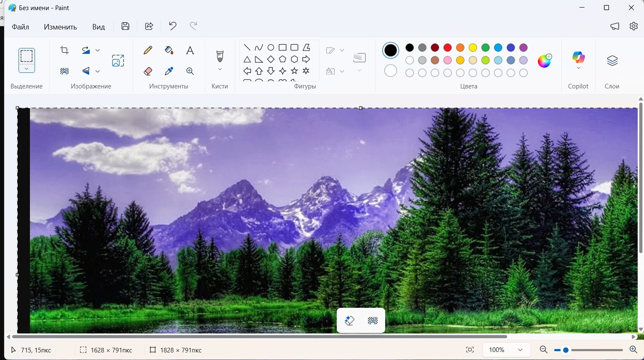Click the horizontal canvas scrollbar
Screen dimensions: 644x360
pos(259,337)
